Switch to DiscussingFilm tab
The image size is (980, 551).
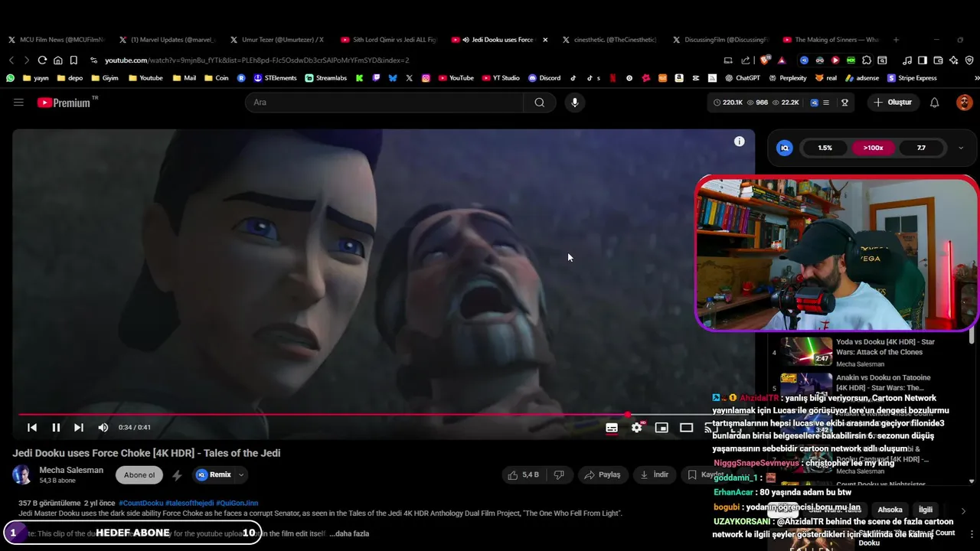[722, 40]
